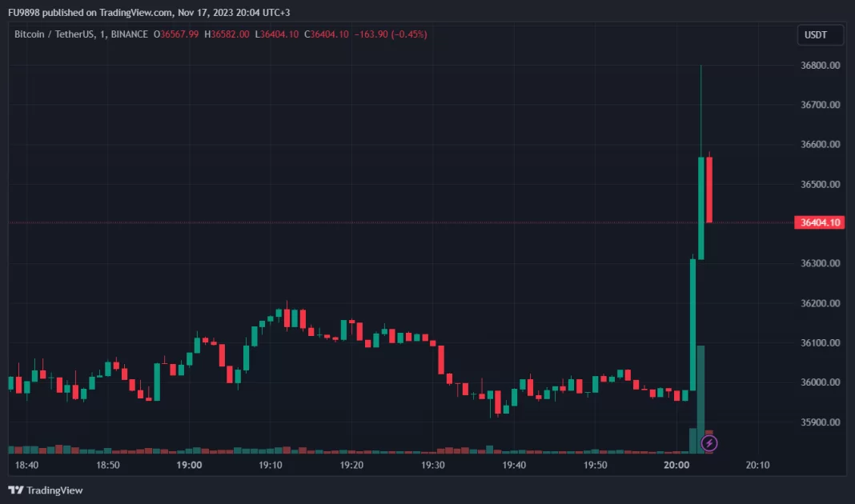Click the 36800.00 price scale label

[x=821, y=65]
